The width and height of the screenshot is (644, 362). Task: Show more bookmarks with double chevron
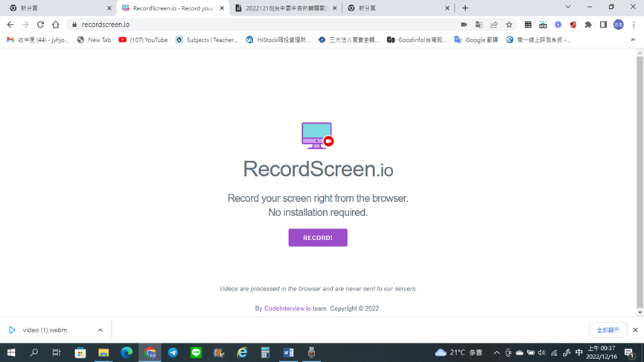click(633, 40)
